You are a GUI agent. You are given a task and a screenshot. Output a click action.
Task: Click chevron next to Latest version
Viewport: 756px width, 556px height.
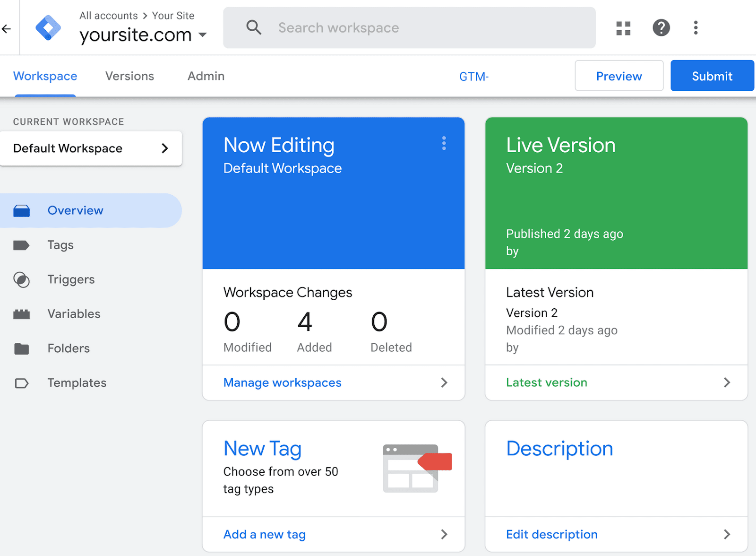tap(727, 382)
